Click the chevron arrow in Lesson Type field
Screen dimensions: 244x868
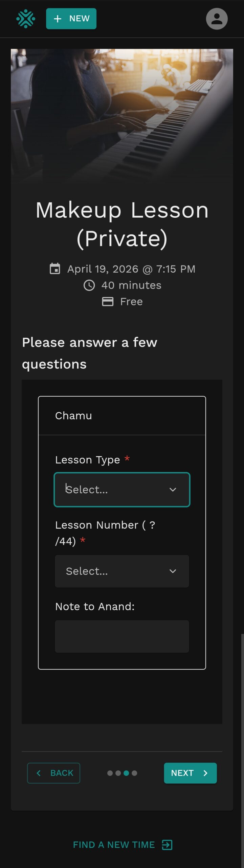click(x=173, y=490)
